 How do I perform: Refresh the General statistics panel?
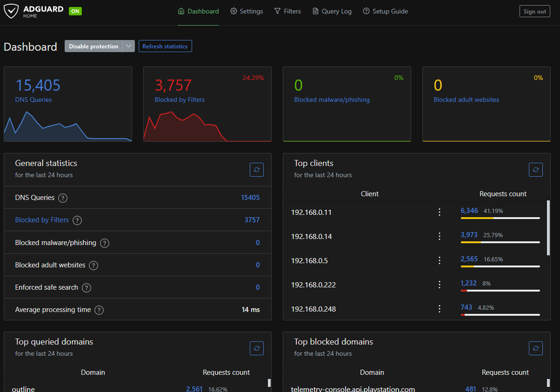coord(257,170)
